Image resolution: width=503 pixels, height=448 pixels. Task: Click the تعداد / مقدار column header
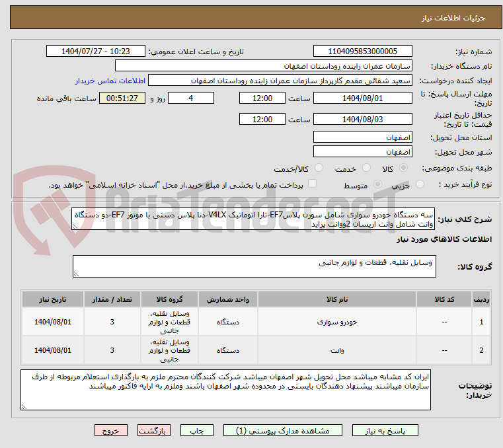pyautogui.click(x=112, y=299)
